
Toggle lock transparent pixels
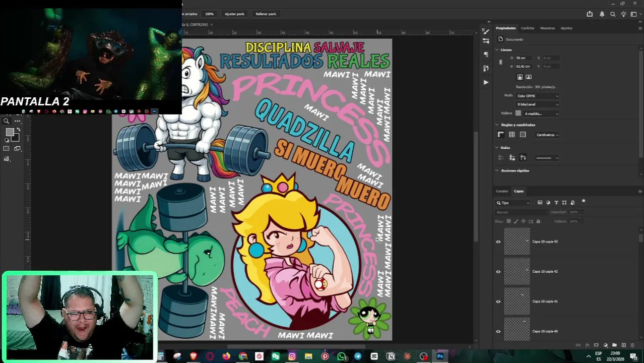(x=508, y=221)
